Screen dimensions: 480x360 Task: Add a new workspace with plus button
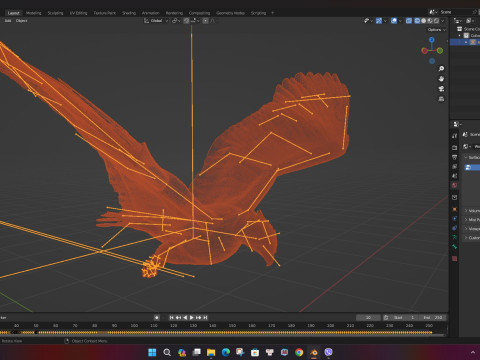pos(273,13)
